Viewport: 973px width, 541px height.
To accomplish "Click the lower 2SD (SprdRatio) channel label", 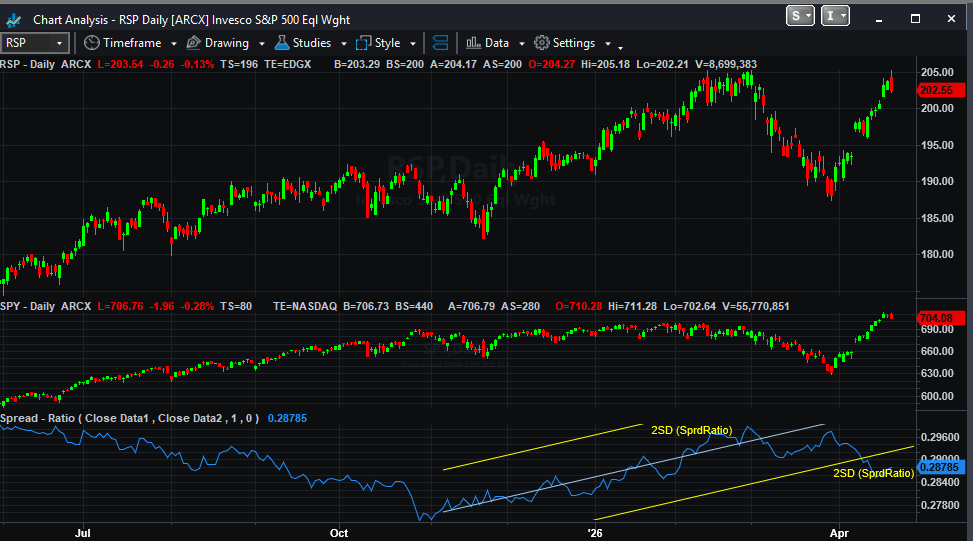I will (x=873, y=473).
